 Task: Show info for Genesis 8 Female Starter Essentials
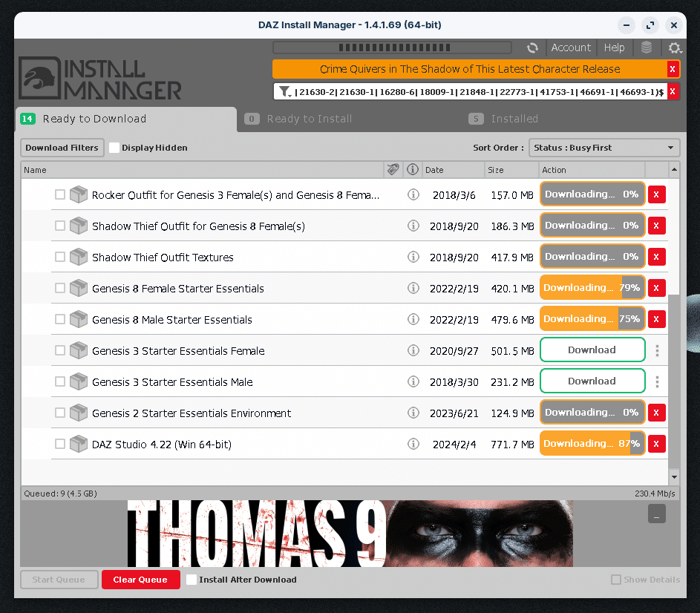413,288
